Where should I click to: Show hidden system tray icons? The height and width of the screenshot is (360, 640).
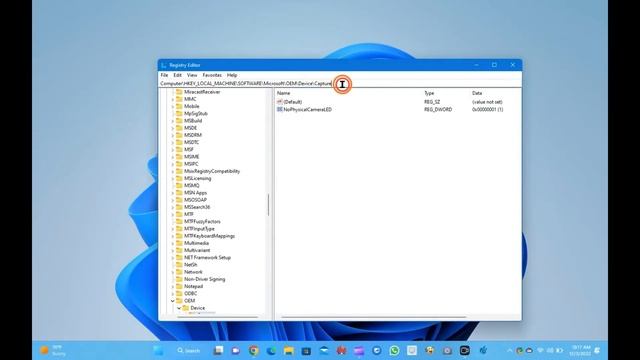509,351
